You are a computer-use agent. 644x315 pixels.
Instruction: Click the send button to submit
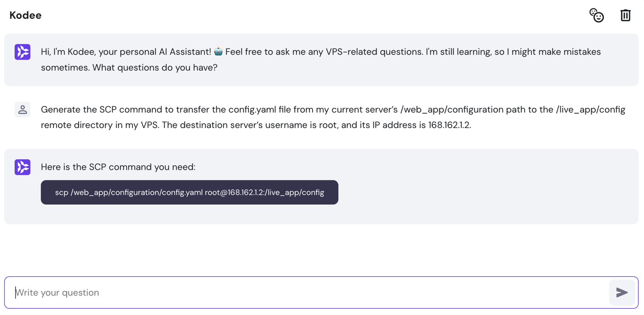622,292
